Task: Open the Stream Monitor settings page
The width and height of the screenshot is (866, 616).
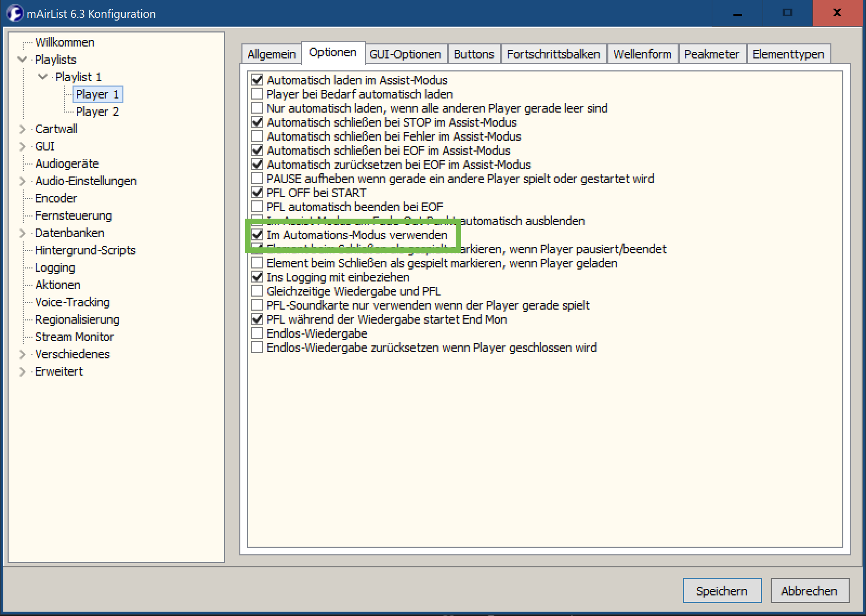Action: coord(74,337)
